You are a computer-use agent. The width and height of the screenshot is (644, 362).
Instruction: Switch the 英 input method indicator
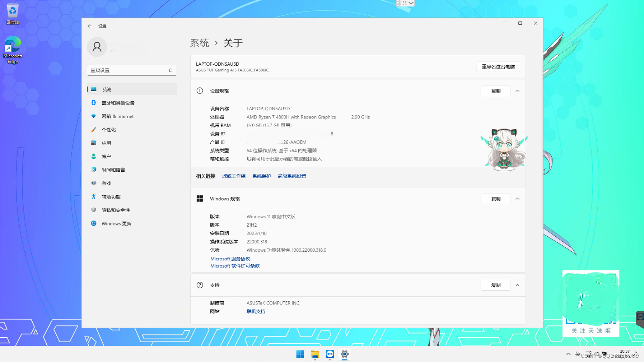578,354
